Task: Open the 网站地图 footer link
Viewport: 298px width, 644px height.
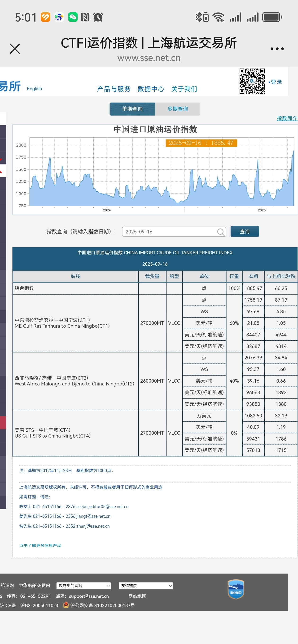Action: tap(137, 596)
